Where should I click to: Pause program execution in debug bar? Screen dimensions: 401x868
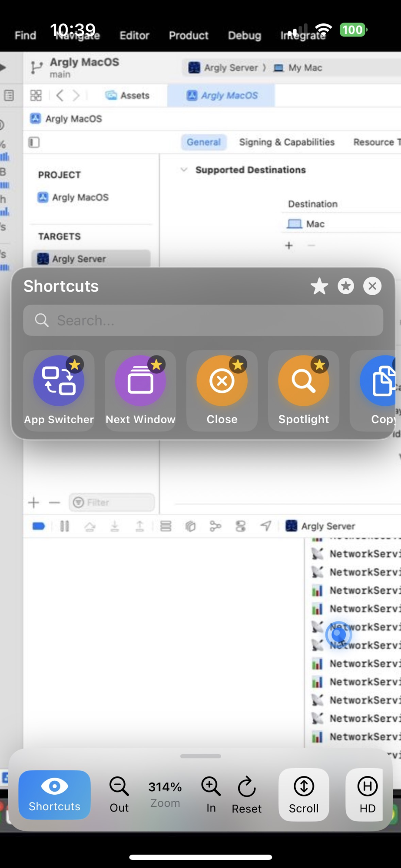pos(64,526)
